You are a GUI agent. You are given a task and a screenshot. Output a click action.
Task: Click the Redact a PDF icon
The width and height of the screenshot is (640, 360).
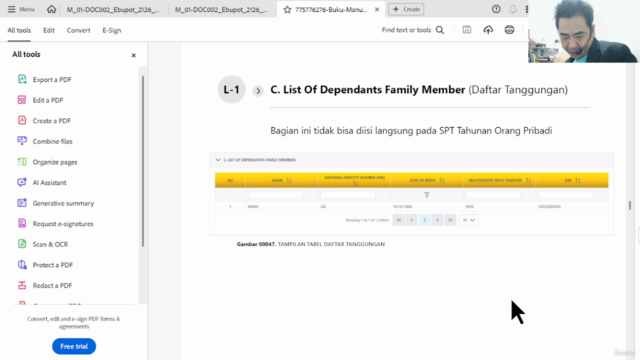coord(22,285)
